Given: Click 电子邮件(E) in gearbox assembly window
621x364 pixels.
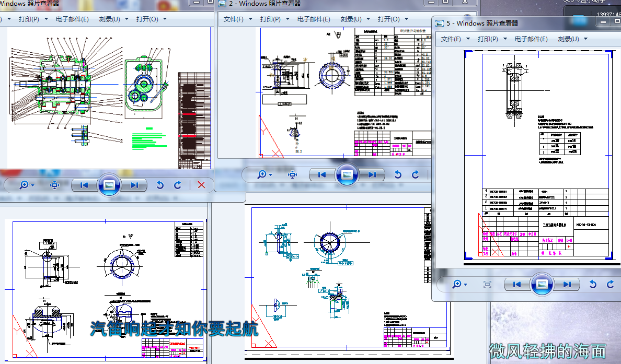Looking at the screenshot, I should click(x=72, y=19).
